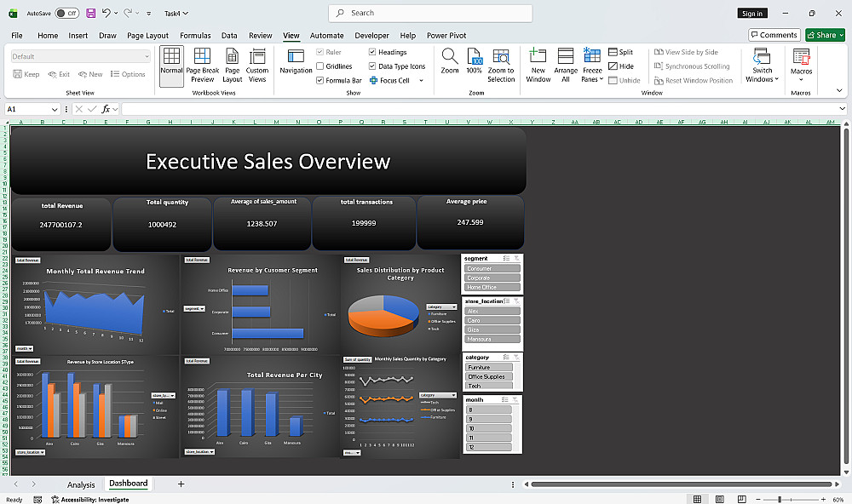Screen dimensions: 852x504
Task: Open the Navigation pane
Action: pos(296,61)
